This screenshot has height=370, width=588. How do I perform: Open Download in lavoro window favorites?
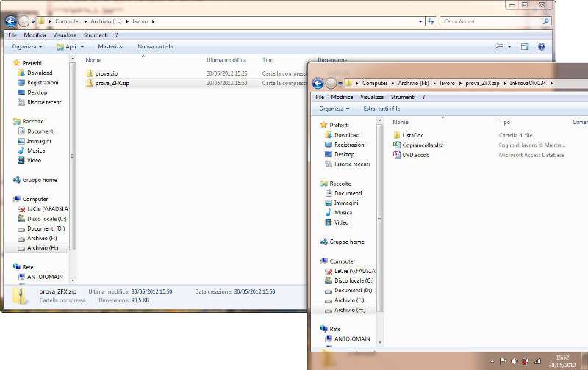[x=35, y=73]
